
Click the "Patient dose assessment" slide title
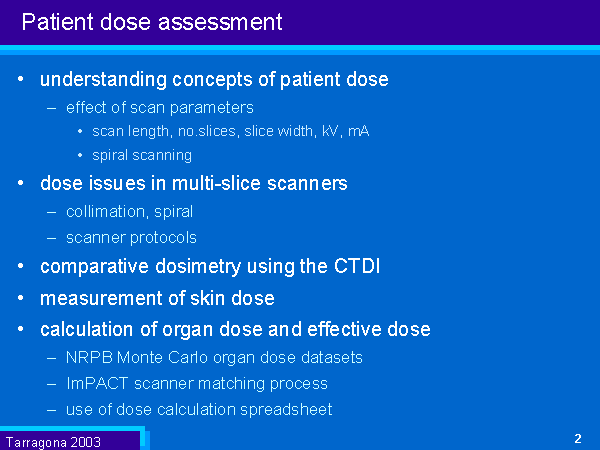[x=151, y=21]
